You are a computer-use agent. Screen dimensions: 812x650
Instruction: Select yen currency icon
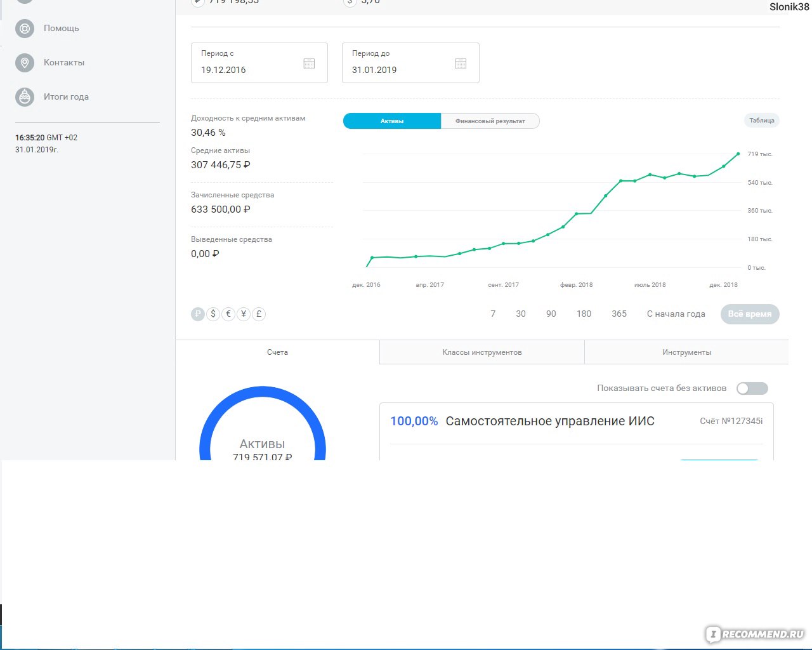click(x=244, y=314)
